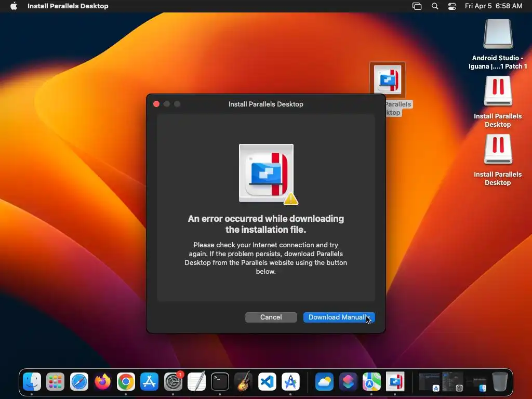The height and width of the screenshot is (399, 532).
Task: Close the Install Parallels Desktop window
Action: pyautogui.click(x=156, y=104)
